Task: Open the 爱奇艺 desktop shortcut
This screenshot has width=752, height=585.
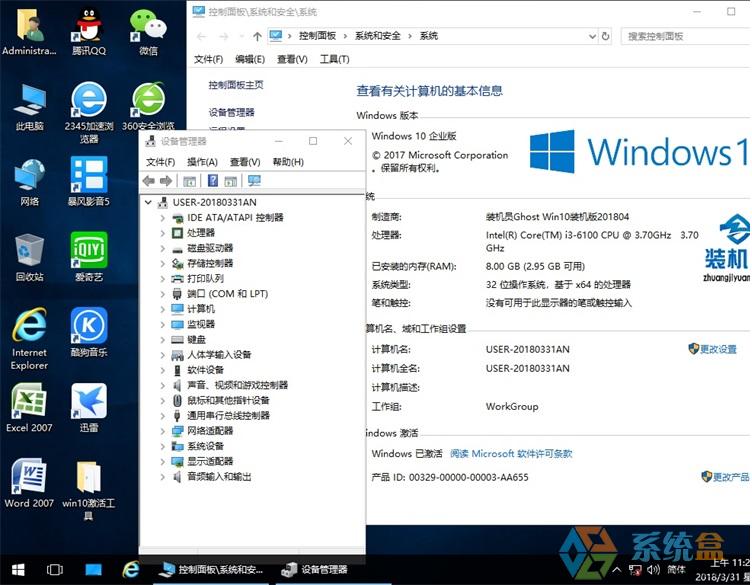Action: [89, 255]
